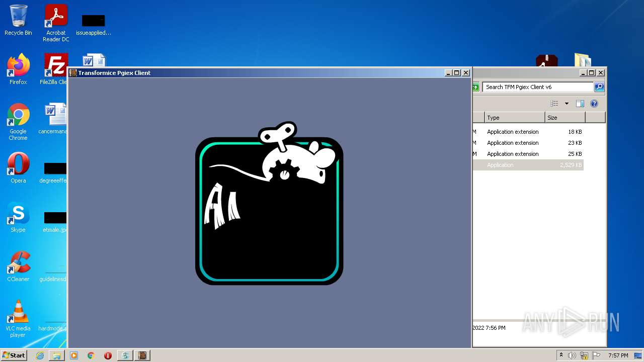Open Chrome from the taskbar
Screen dimensions: 644x362
[91, 355]
